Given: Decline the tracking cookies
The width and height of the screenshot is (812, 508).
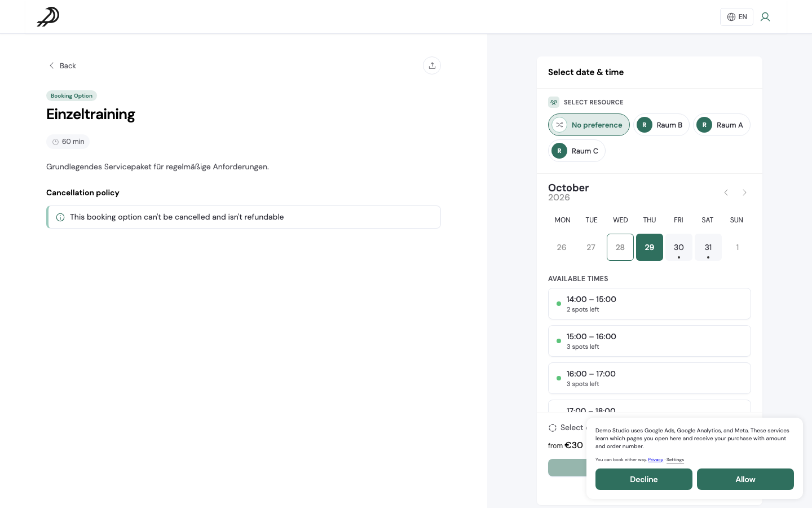Looking at the screenshot, I should (644, 479).
